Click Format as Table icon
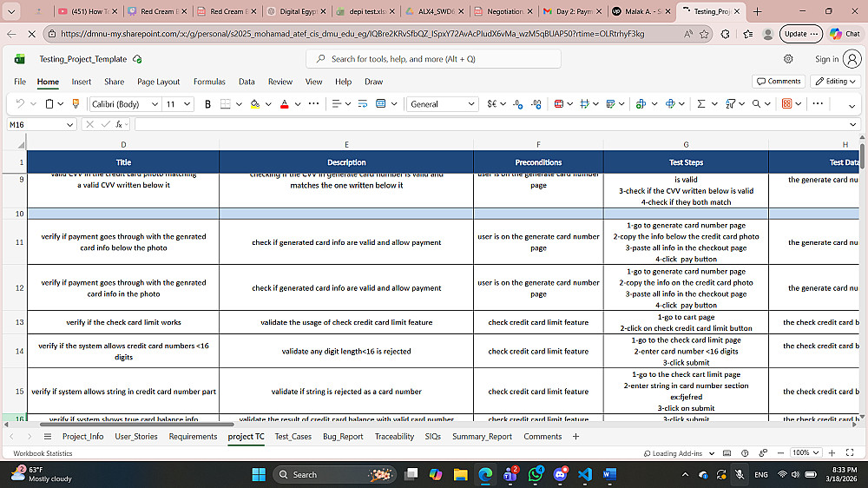The image size is (868, 488). [x=610, y=103]
